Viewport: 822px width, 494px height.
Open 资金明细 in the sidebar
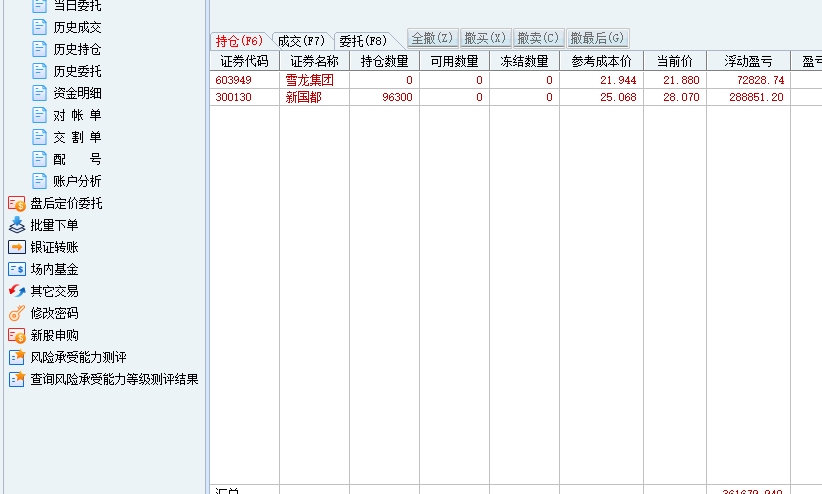tap(77, 93)
